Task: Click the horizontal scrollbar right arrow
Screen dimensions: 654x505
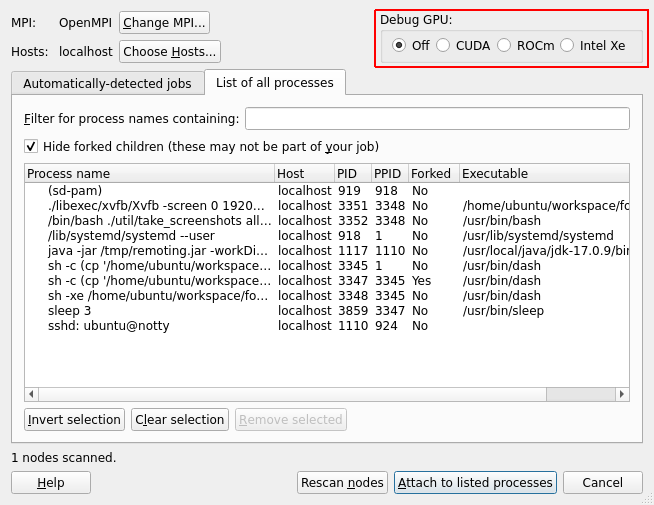Action: pyautogui.click(x=622, y=394)
